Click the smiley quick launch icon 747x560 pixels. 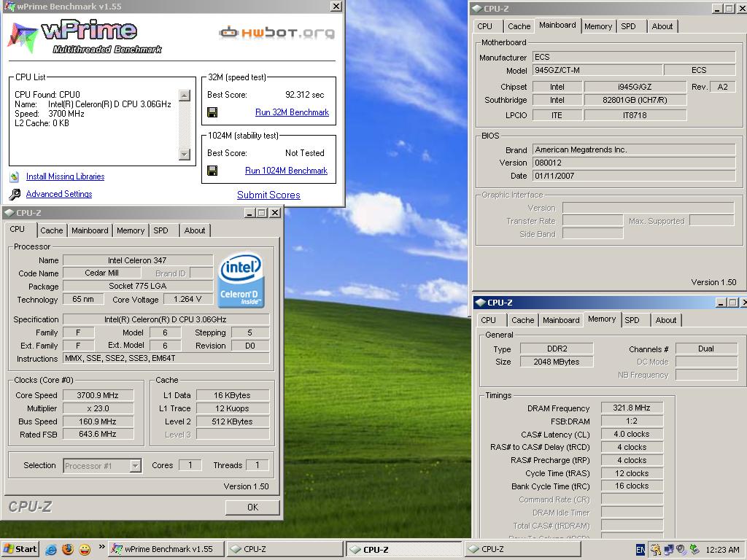[x=85, y=549]
